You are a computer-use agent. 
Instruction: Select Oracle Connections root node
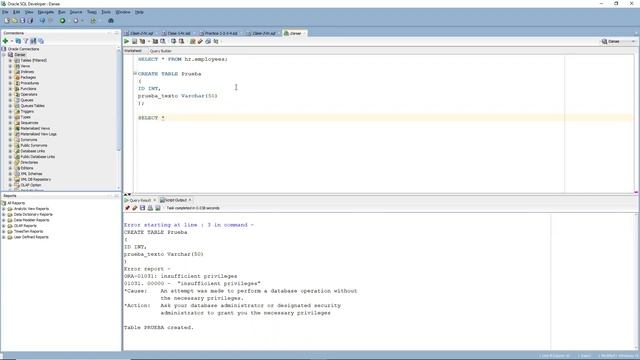click(x=23, y=49)
